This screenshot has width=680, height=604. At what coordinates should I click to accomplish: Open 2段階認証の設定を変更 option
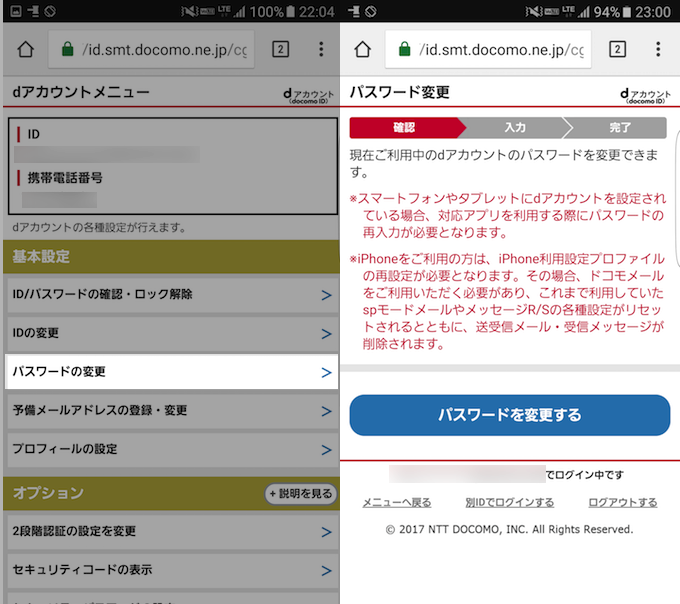(170, 531)
